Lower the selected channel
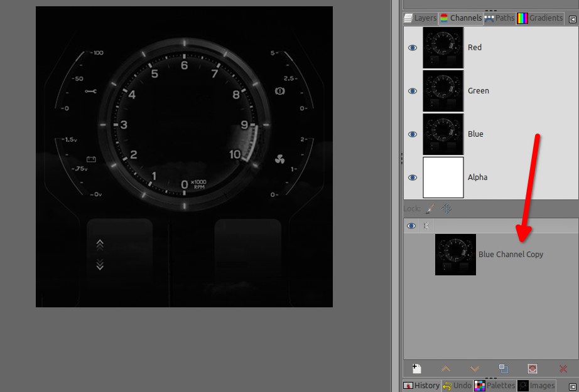Screen dimensions: 579x392 475,369
